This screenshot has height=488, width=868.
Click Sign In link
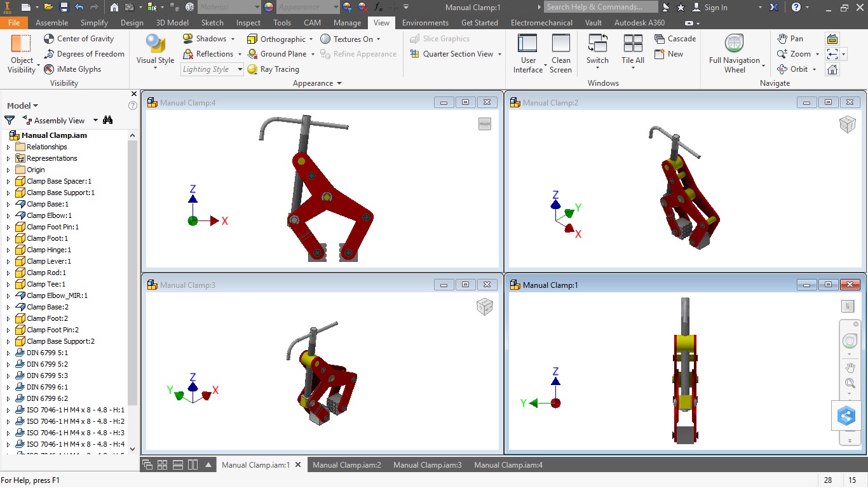715,7
